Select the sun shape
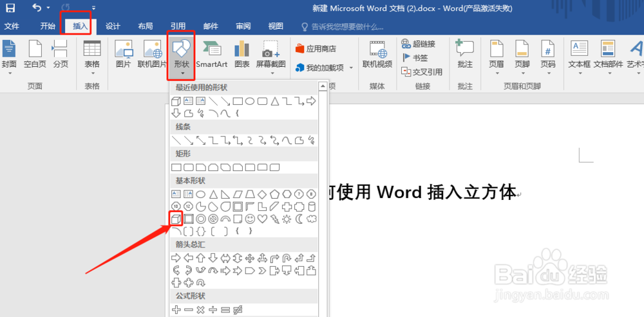Screen dimensions: 644x317 click(x=287, y=219)
